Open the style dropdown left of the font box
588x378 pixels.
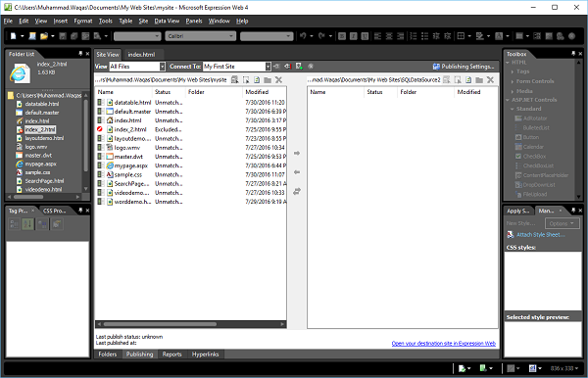click(157, 36)
